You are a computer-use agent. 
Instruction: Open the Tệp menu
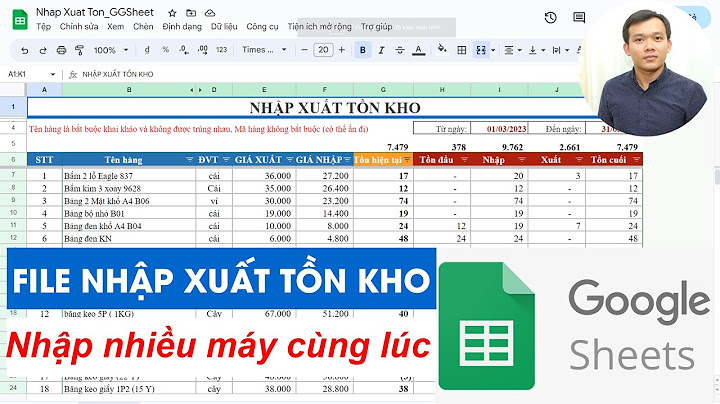(x=44, y=27)
